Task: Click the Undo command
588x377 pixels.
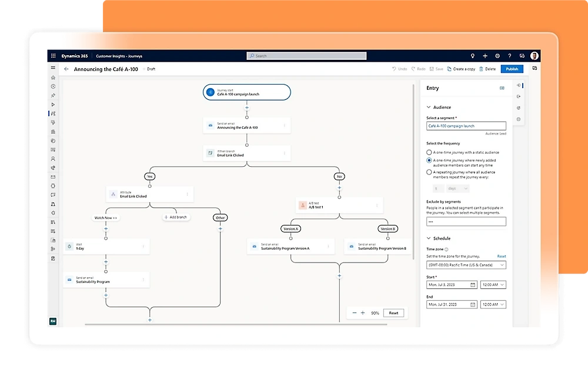Action: [x=399, y=69]
